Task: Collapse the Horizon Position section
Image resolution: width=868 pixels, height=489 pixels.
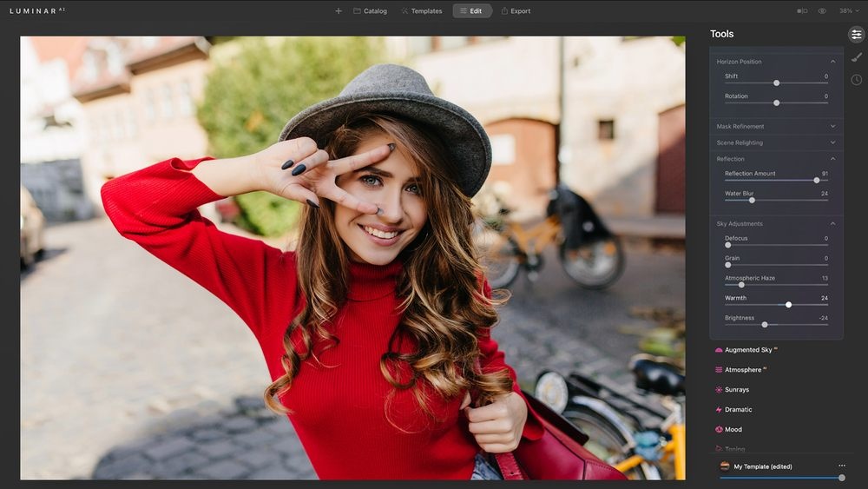Action: (x=833, y=62)
